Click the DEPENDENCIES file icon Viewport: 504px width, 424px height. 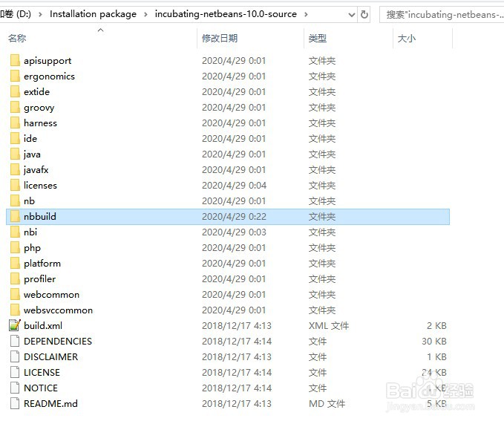coord(15,341)
